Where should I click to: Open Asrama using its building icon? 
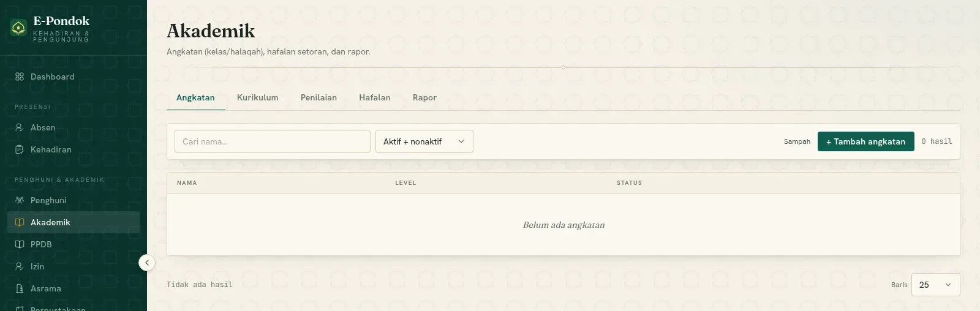20,288
